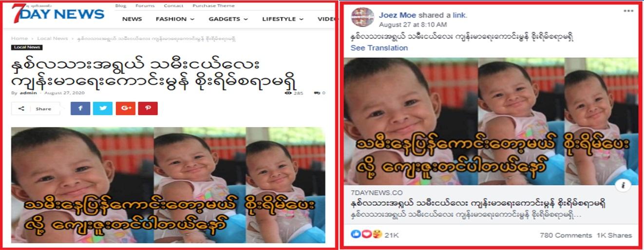The image size is (644, 250).
Task: Open the three-dot post options menu
Action: (x=629, y=10)
